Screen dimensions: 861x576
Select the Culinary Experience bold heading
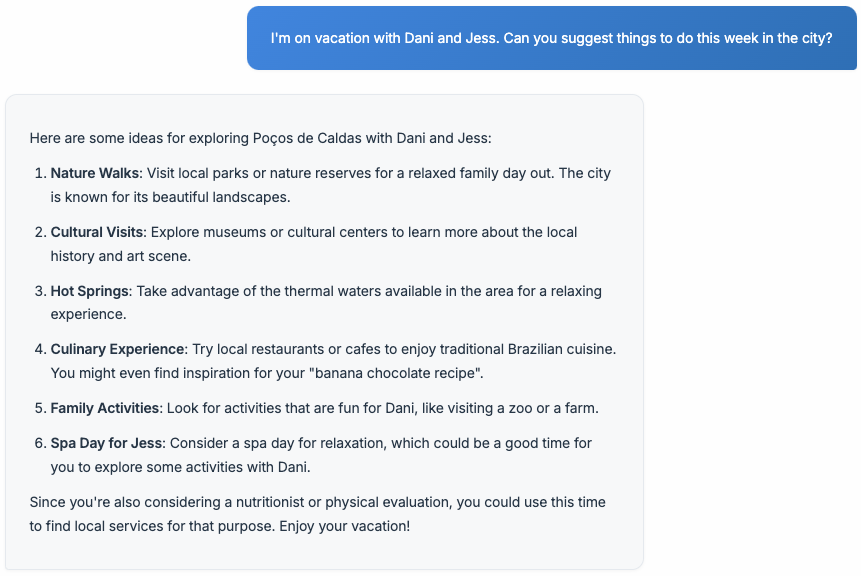pos(118,349)
